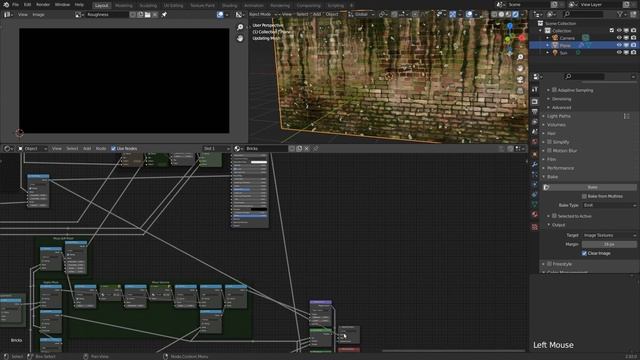Open the outliner filter funnel dropdown

click(622, 14)
